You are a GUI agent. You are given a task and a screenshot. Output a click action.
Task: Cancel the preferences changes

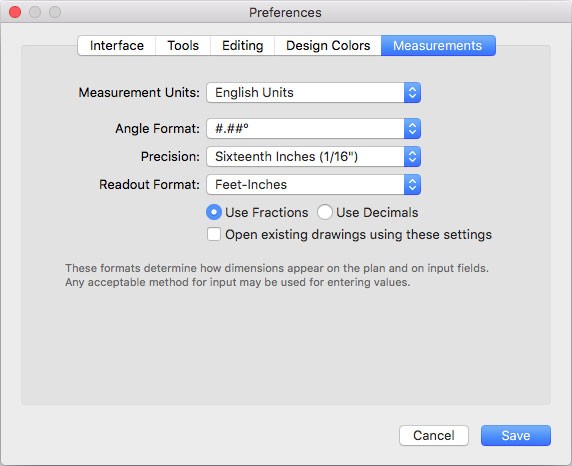point(434,435)
